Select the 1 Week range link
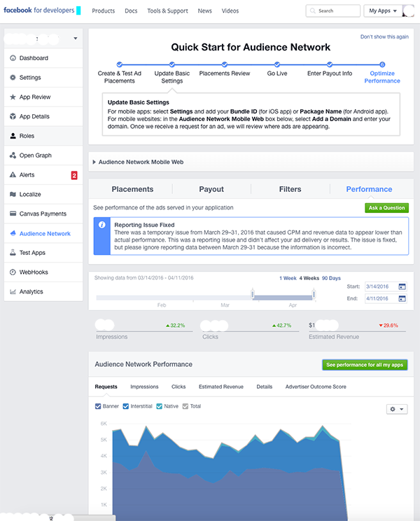Screen dimensions: 420x521 pos(288,278)
